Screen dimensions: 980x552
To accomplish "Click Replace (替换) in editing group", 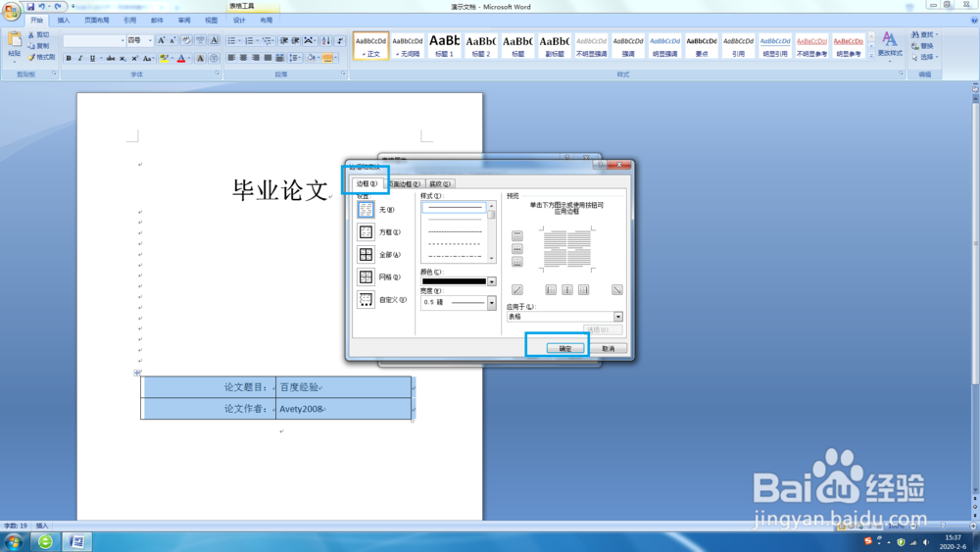I will pos(922,46).
